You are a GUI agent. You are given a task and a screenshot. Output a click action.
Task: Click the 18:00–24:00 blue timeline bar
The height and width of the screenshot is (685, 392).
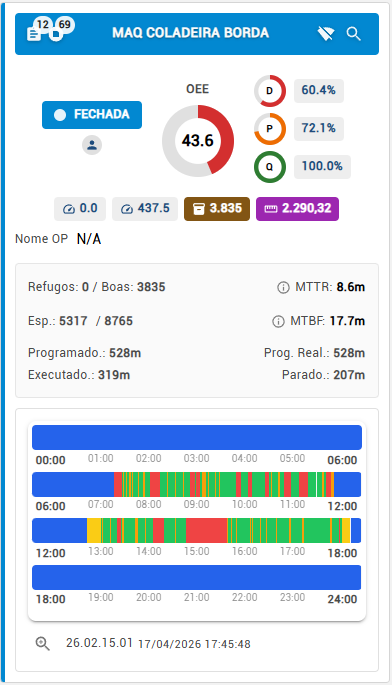197,577
